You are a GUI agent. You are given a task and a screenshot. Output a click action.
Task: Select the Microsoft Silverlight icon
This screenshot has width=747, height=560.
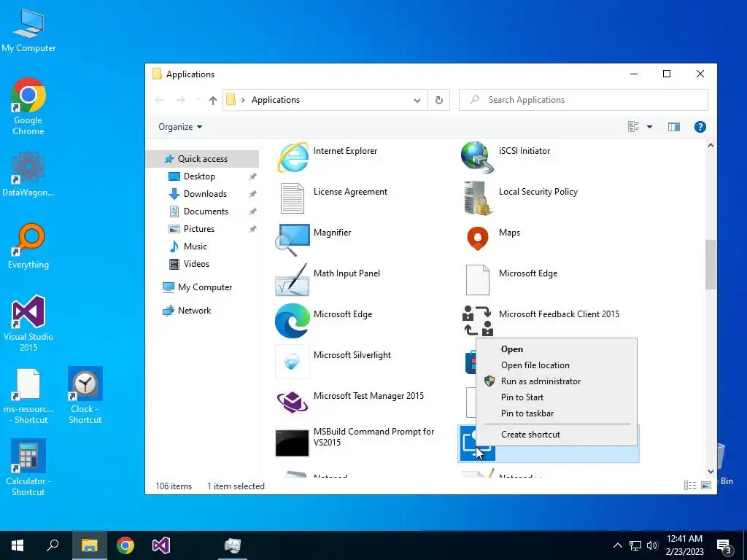(x=292, y=362)
